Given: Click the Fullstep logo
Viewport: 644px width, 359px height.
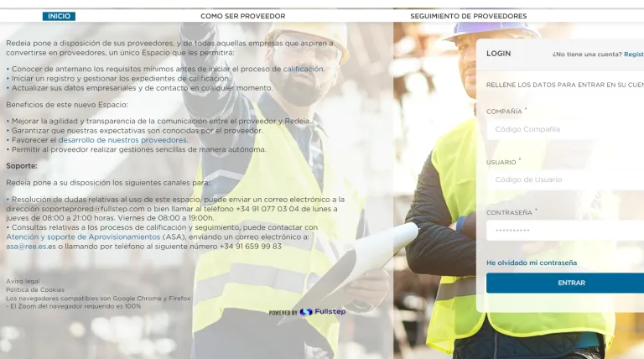Looking at the screenshot, I should pos(323,312).
